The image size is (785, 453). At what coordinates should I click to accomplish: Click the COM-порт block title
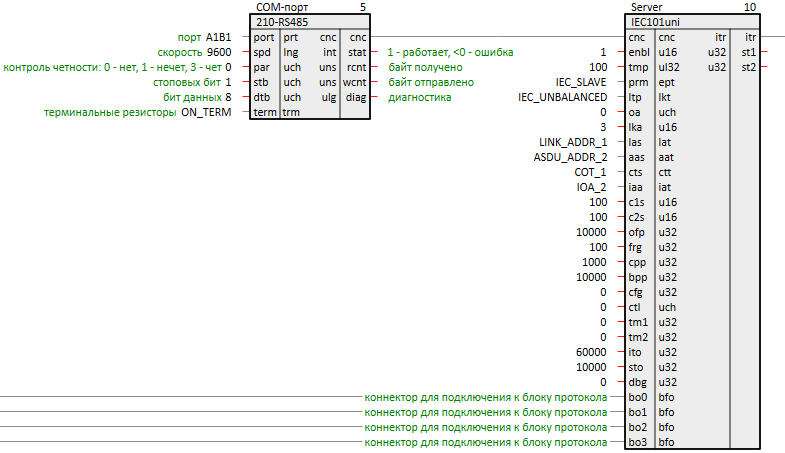(279, 7)
